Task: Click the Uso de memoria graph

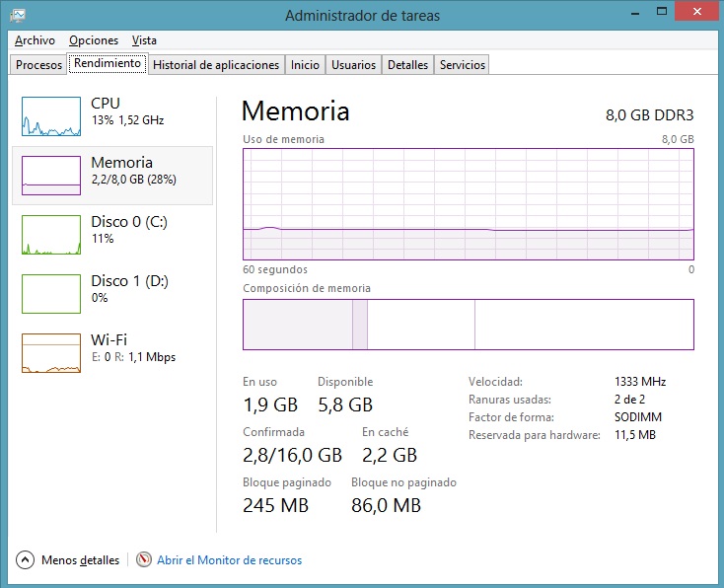Action: coord(469,204)
